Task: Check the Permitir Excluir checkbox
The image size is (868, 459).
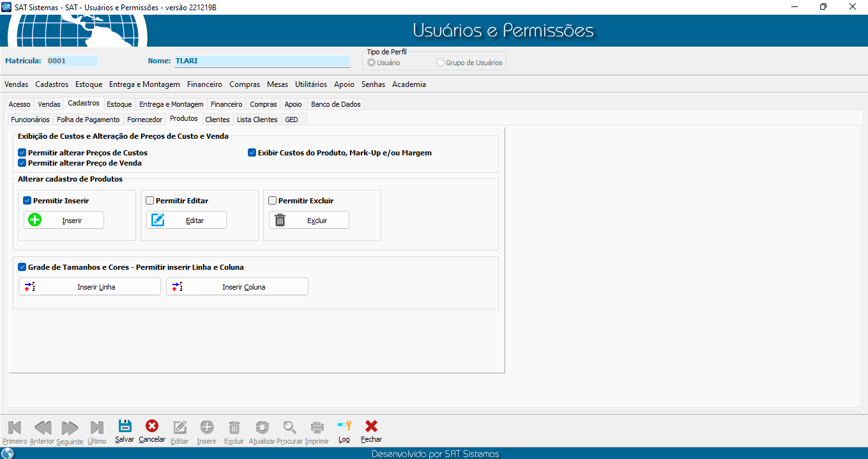Action: point(273,201)
